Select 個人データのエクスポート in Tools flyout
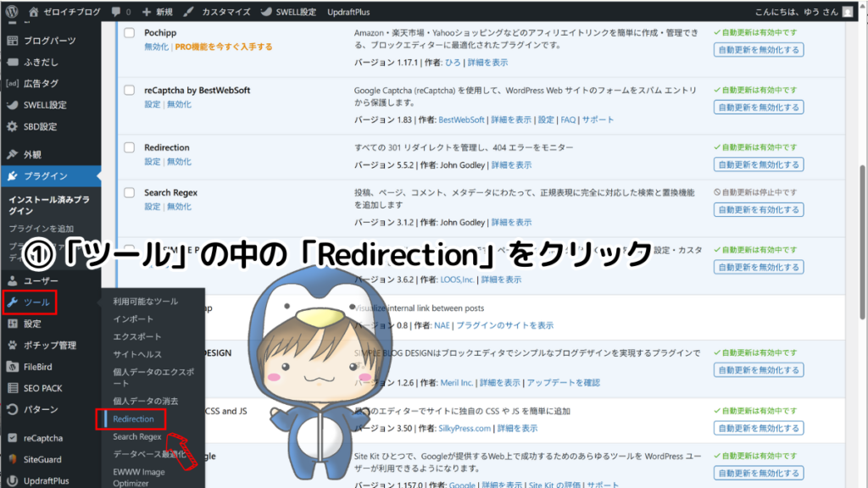868x488 pixels. (x=153, y=378)
